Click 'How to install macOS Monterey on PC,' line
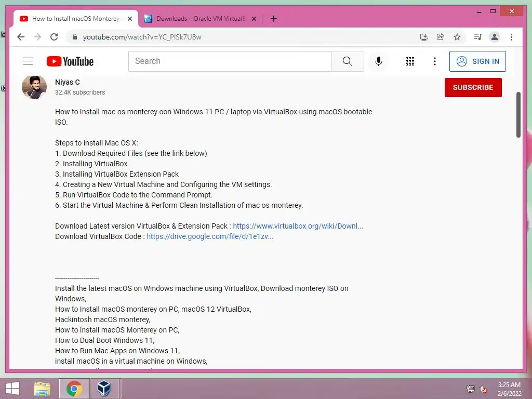The image size is (532, 399). (117, 330)
